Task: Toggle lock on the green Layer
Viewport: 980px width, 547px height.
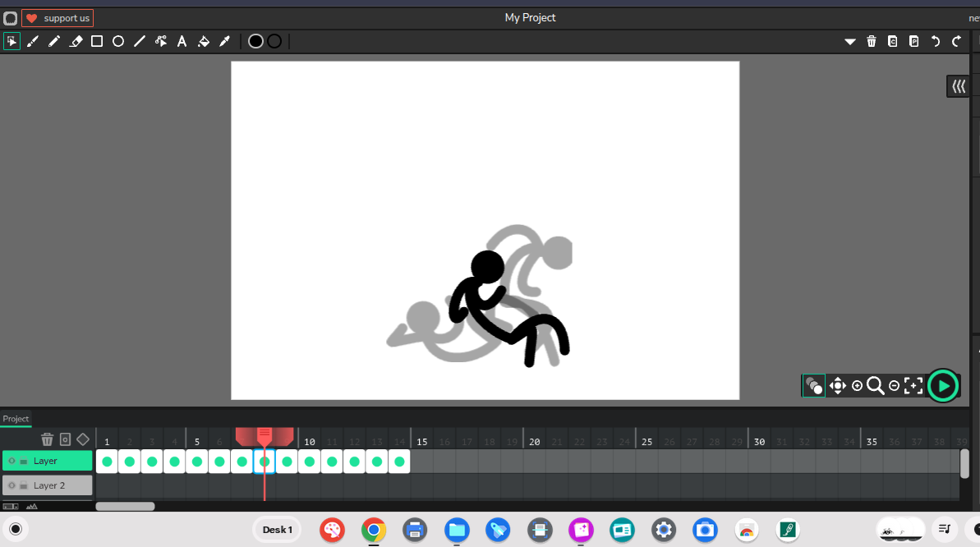Action: point(24,462)
